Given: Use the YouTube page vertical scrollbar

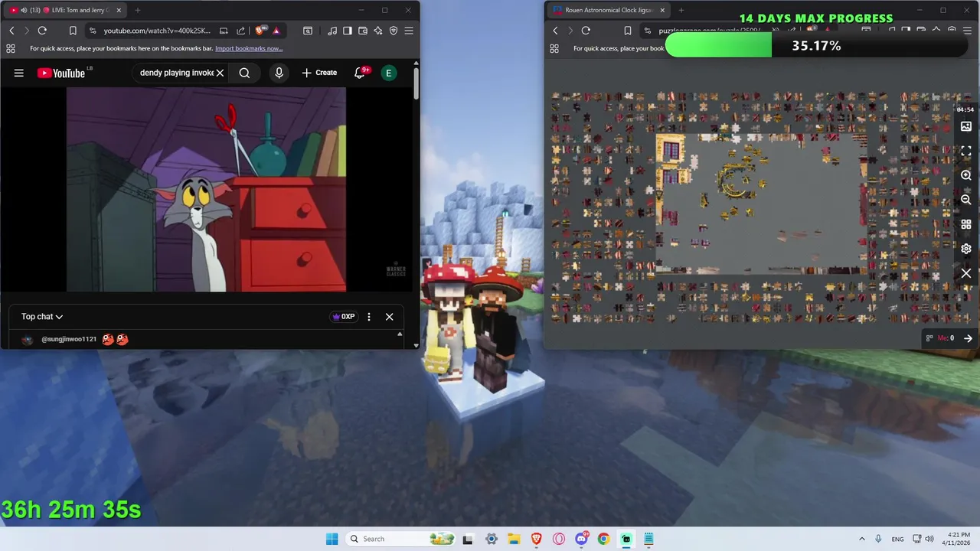Looking at the screenshot, I should click(x=416, y=84).
